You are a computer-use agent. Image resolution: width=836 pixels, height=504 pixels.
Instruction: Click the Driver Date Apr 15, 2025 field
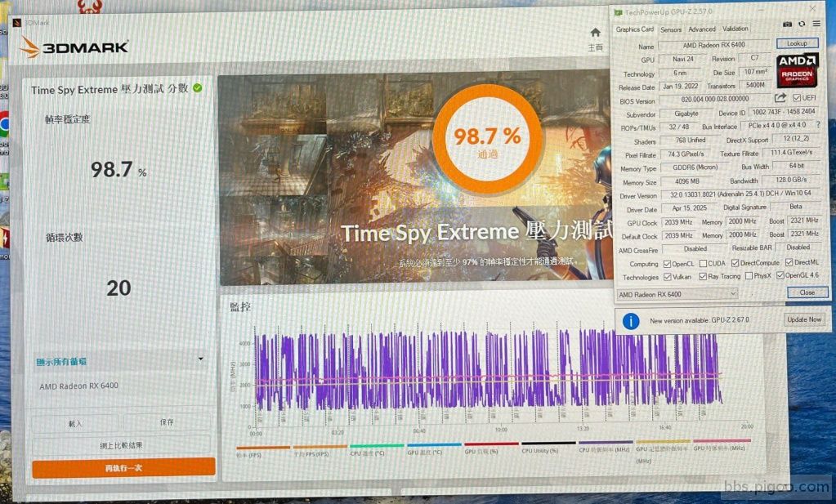tap(689, 208)
